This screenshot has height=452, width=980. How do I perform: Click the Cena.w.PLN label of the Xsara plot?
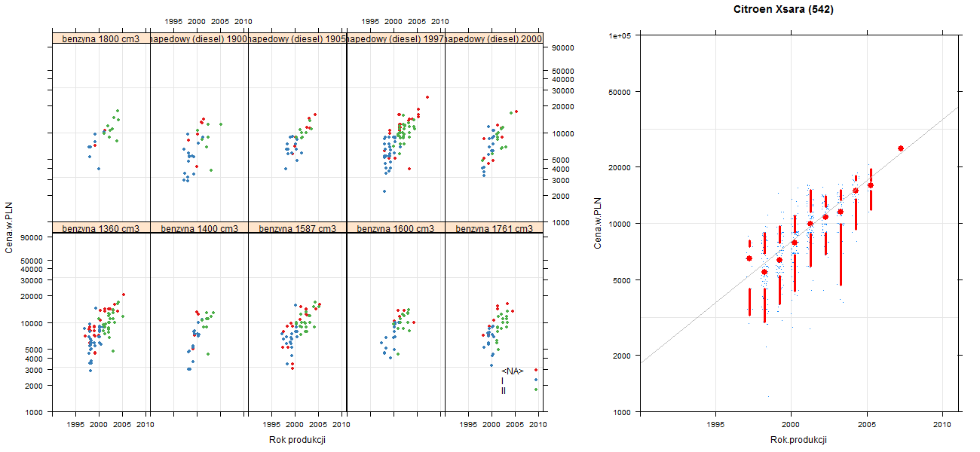598,223
